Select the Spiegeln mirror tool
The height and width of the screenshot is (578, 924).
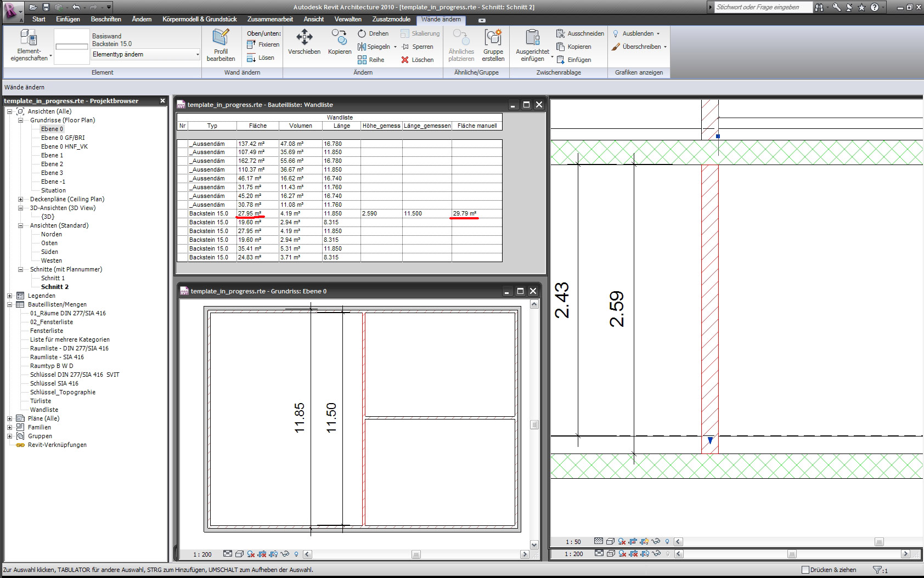click(x=374, y=47)
